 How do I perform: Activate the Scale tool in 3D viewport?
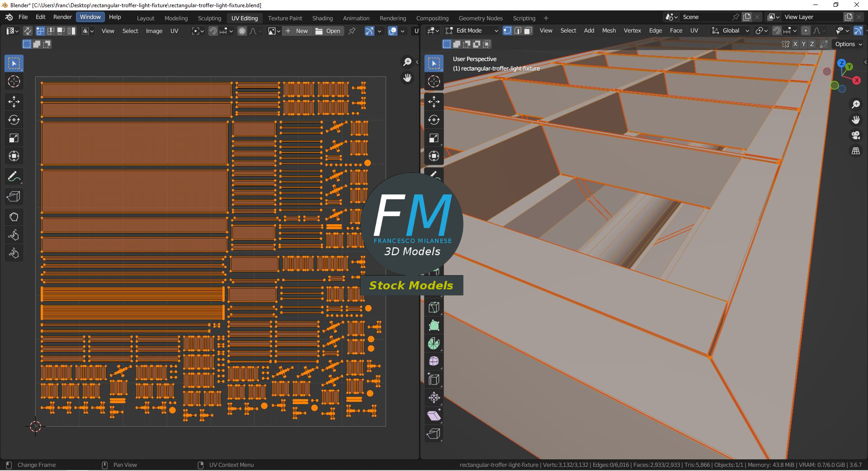tap(434, 138)
